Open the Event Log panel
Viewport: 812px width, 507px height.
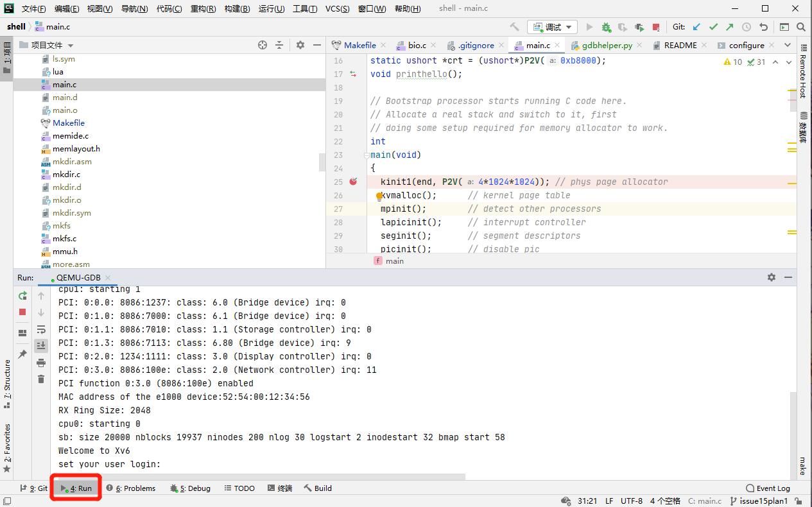[768, 488]
